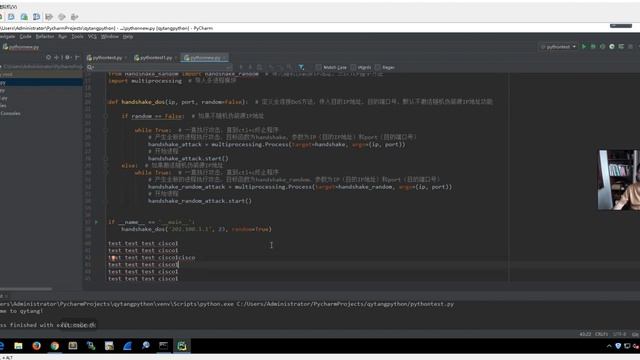This screenshot has height=360, width=640.
Task: Click the security shield tray icon
Action: coord(618,346)
